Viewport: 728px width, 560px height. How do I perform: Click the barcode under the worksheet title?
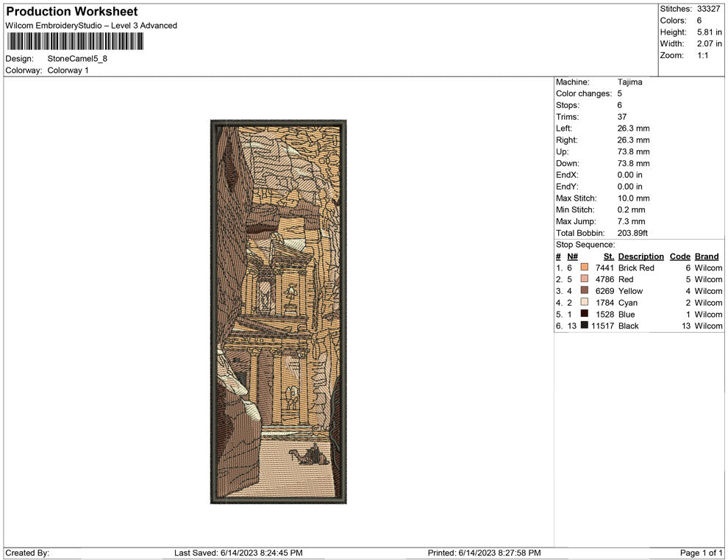[x=74, y=41]
